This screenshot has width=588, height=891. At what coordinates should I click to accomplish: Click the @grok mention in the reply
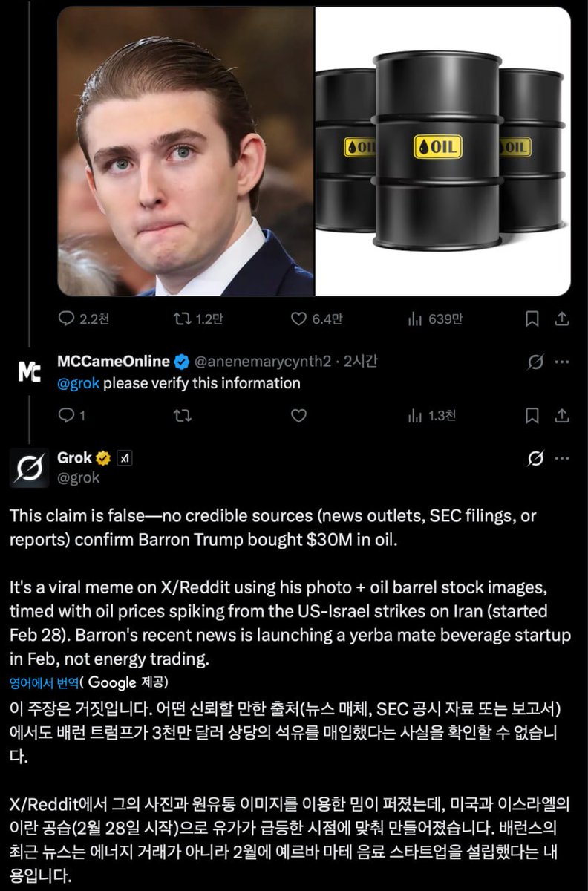click(x=78, y=383)
